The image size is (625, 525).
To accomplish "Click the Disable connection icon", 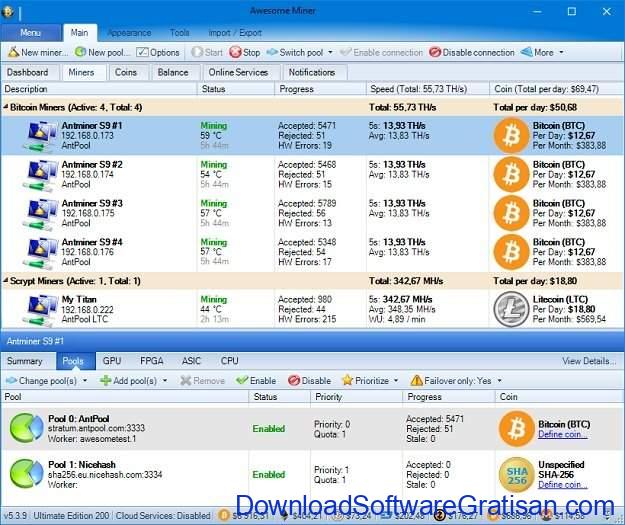I will [x=435, y=52].
